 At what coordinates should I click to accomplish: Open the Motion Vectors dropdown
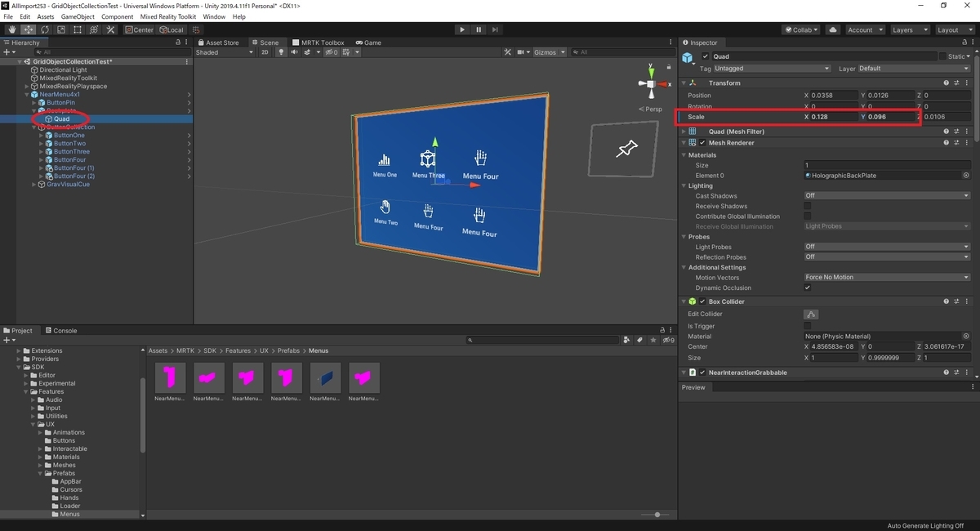(x=887, y=278)
